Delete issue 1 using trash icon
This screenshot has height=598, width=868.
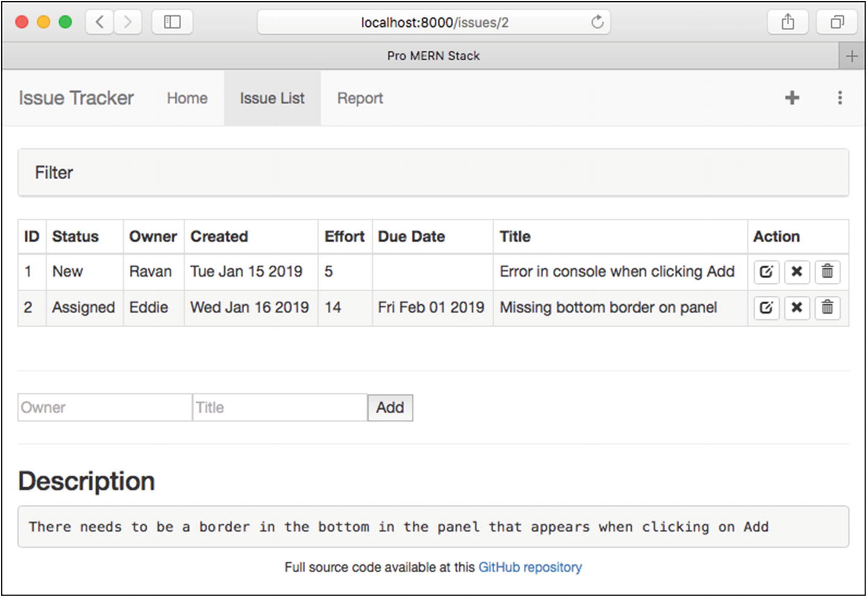tap(827, 272)
